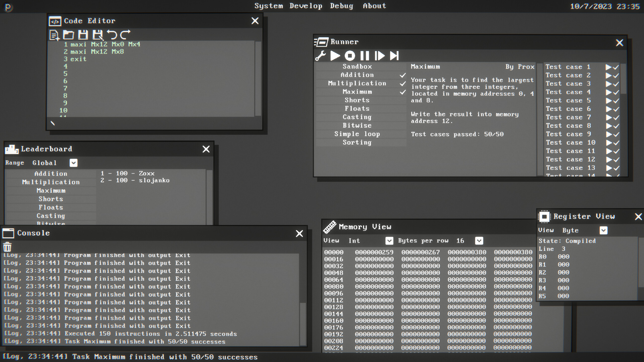Open the Debug menu
The width and height of the screenshot is (644, 362).
point(341,6)
